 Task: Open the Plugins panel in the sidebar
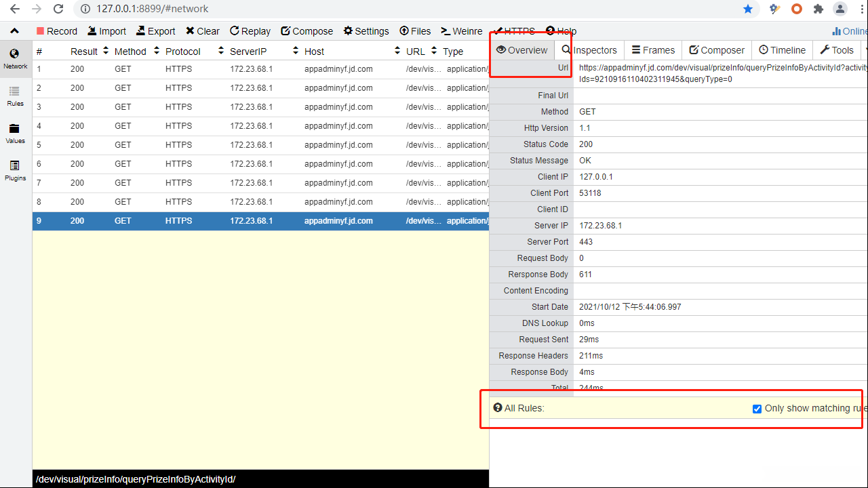click(x=15, y=171)
